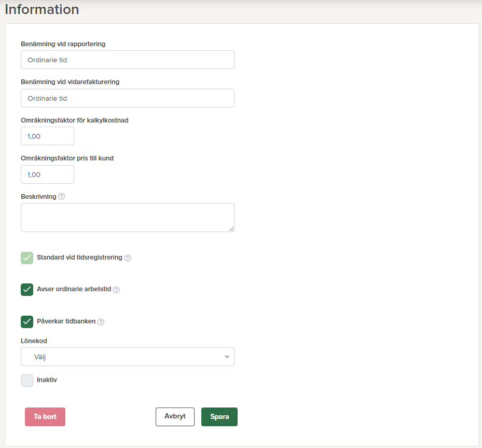
Task: Open the Påverkar tidbanken help icon
Action: 101,322
